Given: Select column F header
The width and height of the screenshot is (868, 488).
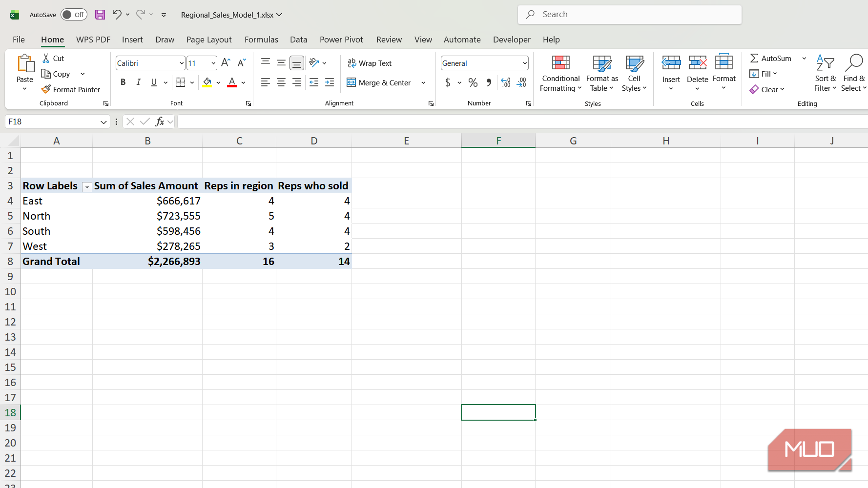Looking at the screenshot, I should (498, 141).
